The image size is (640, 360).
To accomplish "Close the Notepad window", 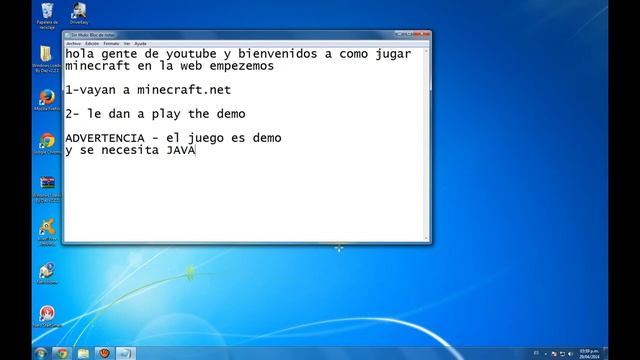I will pyautogui.click(x=421, y=34).
